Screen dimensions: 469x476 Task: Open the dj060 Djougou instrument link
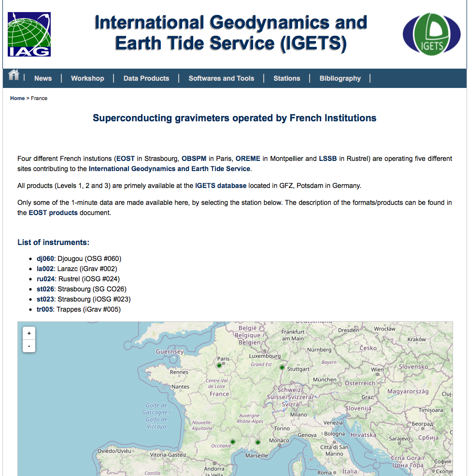pyautogui.click(x=45, y=259)
